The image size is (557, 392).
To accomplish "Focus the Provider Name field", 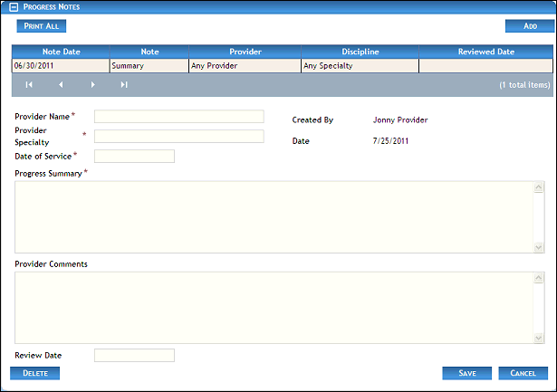I will tap(178, 116).
